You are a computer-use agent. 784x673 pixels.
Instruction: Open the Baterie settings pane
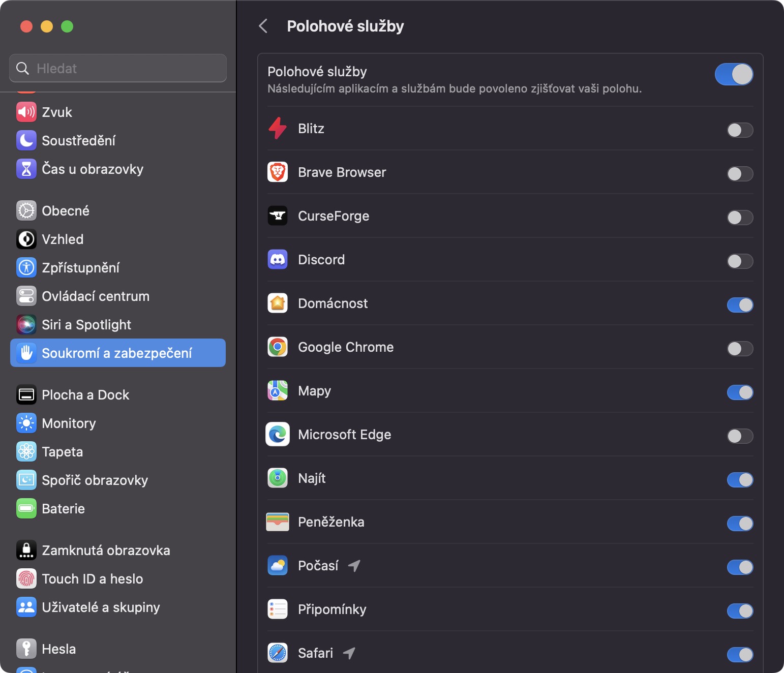63,509
